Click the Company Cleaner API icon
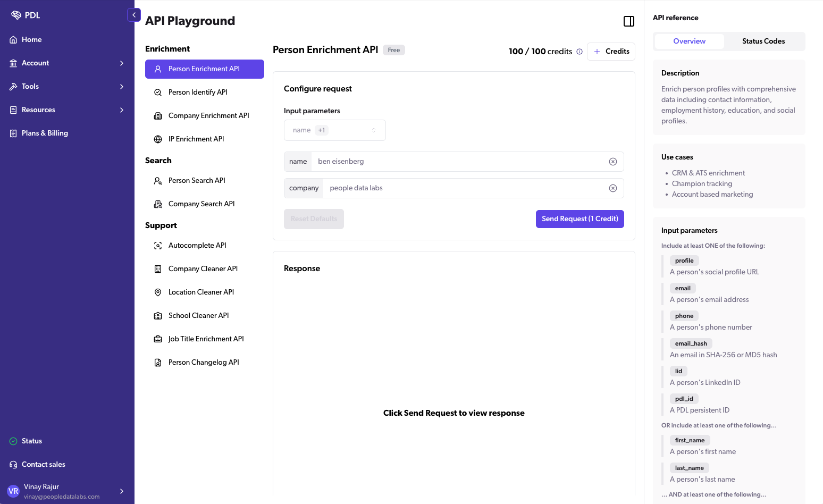The height and width of the screenshot is (504, 823). tap(158, 269)
